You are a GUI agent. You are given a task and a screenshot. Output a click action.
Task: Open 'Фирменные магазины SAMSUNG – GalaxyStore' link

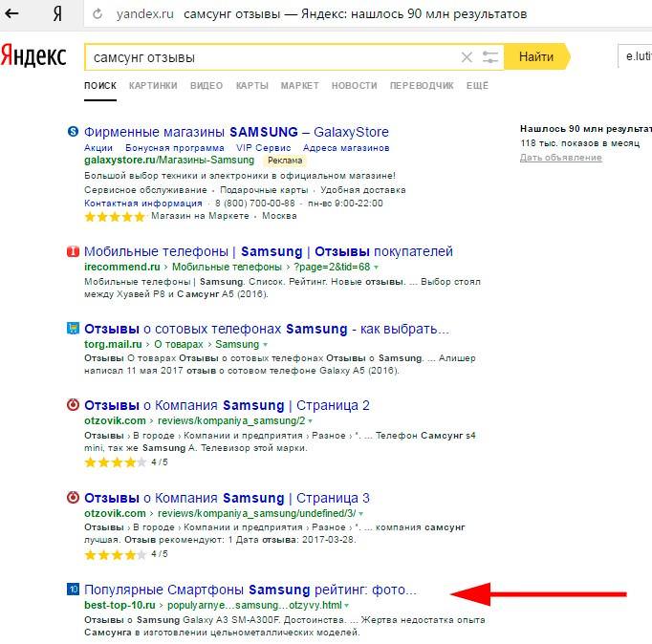236,132
